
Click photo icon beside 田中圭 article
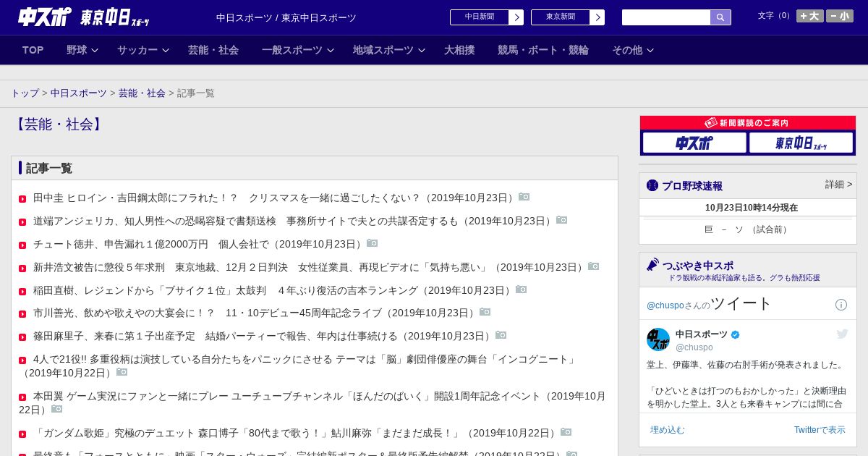[x=524, y=197]
